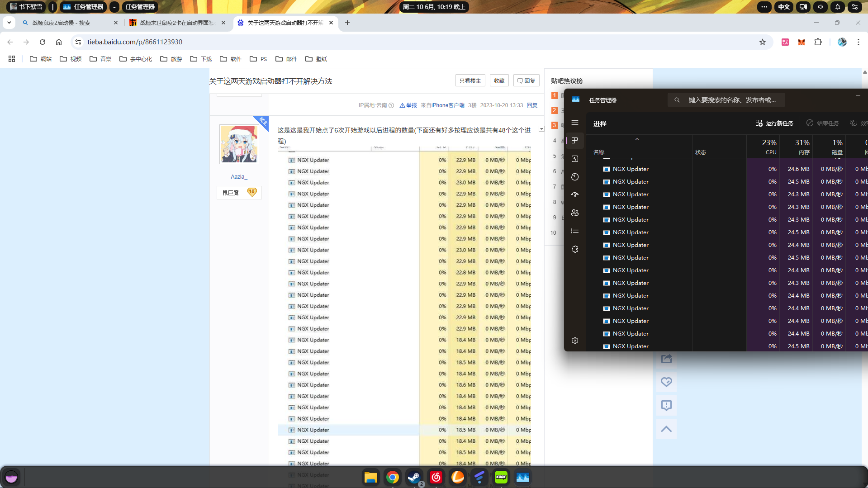Open the 去中心化 bookmark folder

pyautogui.click(x=136, y=59)
